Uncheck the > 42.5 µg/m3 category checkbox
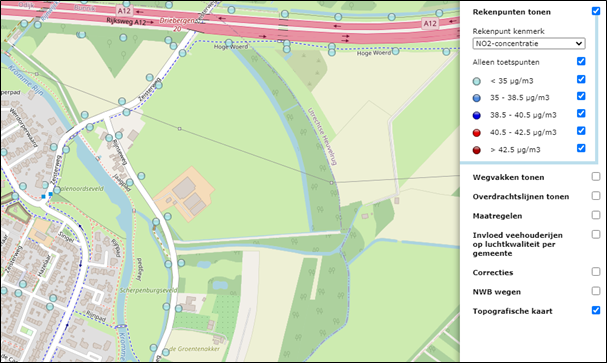 tap(581, 148)
